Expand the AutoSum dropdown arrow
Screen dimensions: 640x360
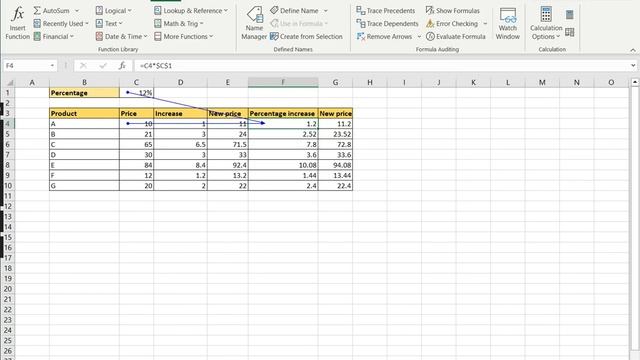click(77, 11)
